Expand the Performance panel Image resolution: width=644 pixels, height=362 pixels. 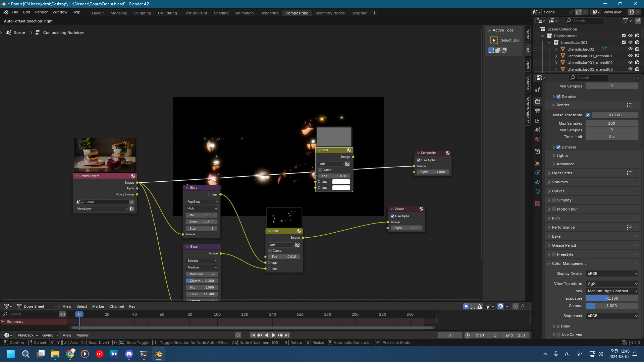coord(563,227)
